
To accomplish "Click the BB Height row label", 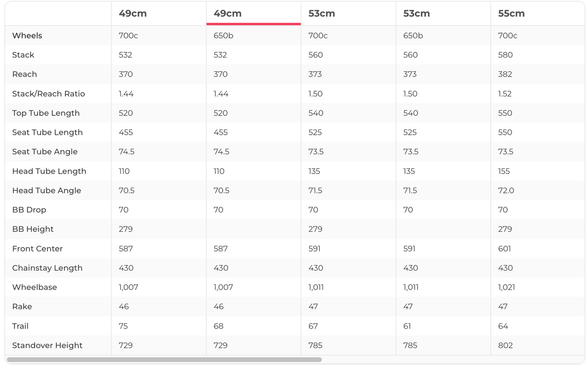I will (x=33, y=229).
